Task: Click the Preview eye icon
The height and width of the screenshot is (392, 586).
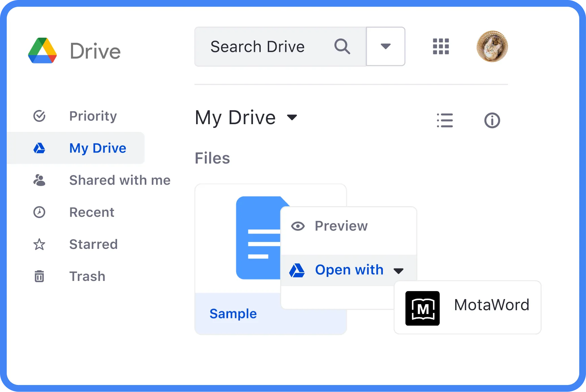Action: click(298, 226)
